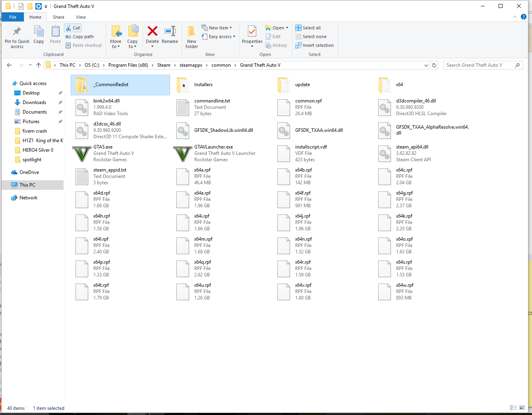This screenshot has height=415, width=532.
Task: Select the GTAVLauncher.exe file
Action: [215, 153]
